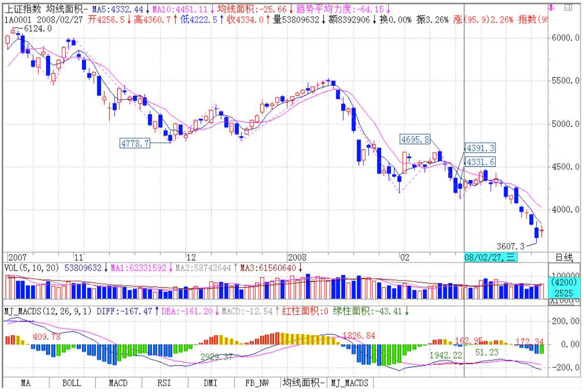
Task: Click the DIFF:-167.47 readout
Action: [x=124, y=311]
